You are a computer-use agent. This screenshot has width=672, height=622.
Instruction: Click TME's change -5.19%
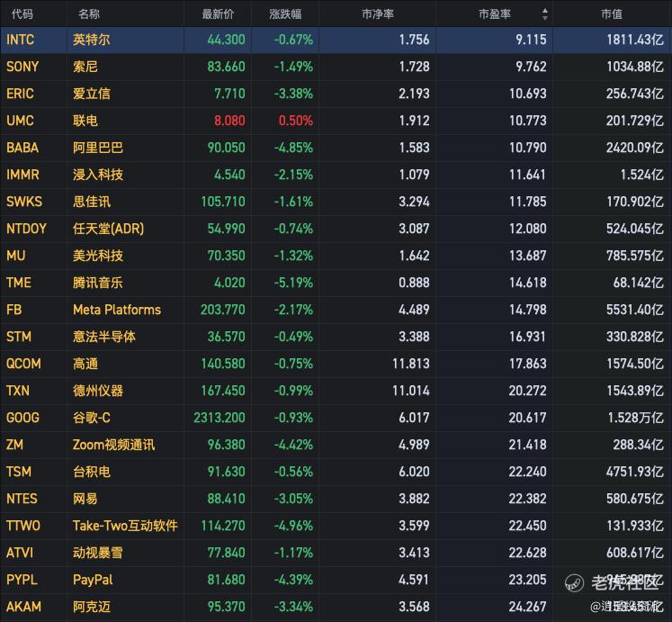click(x=293, y=284)
